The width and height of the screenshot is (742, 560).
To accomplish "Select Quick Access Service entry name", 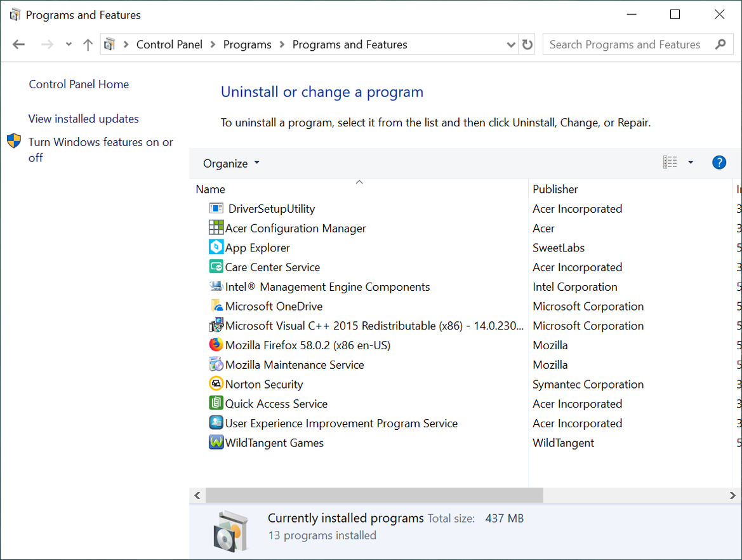I will coord(276,403).
